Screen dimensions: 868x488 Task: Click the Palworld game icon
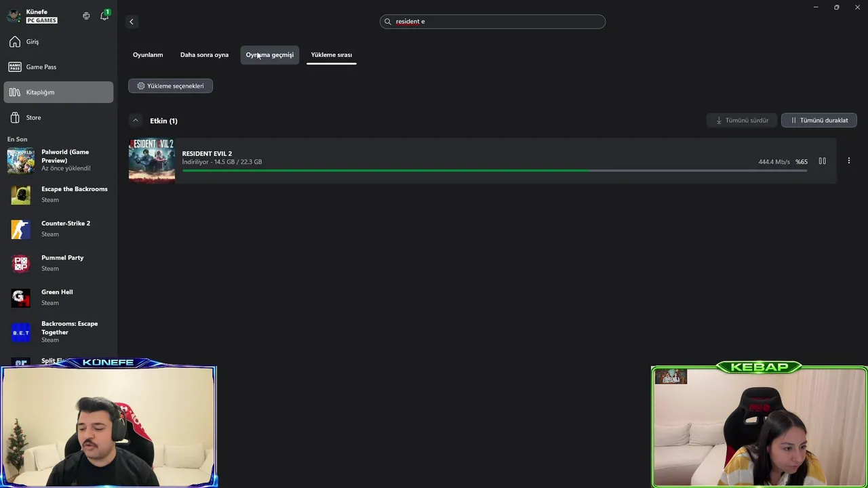tap(21, 161)
